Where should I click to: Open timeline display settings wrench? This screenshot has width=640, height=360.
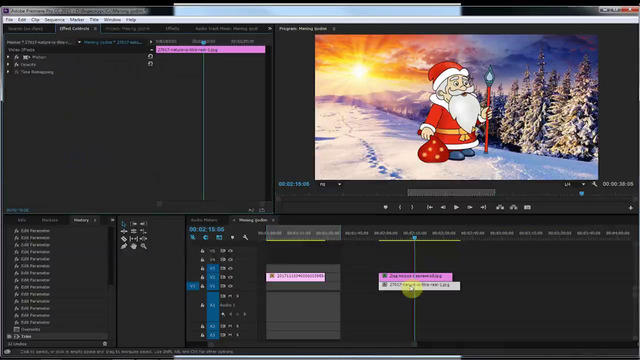pyautogui.click(x=245, y=237)
